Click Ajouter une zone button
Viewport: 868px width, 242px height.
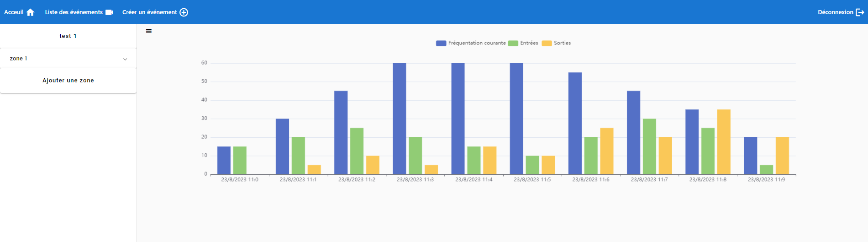[x=68, y=81]
